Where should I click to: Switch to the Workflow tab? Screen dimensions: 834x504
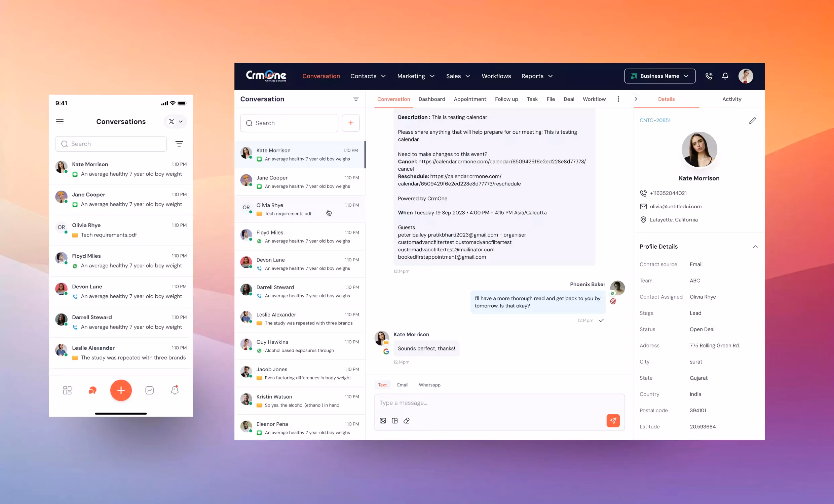(594, 99)
